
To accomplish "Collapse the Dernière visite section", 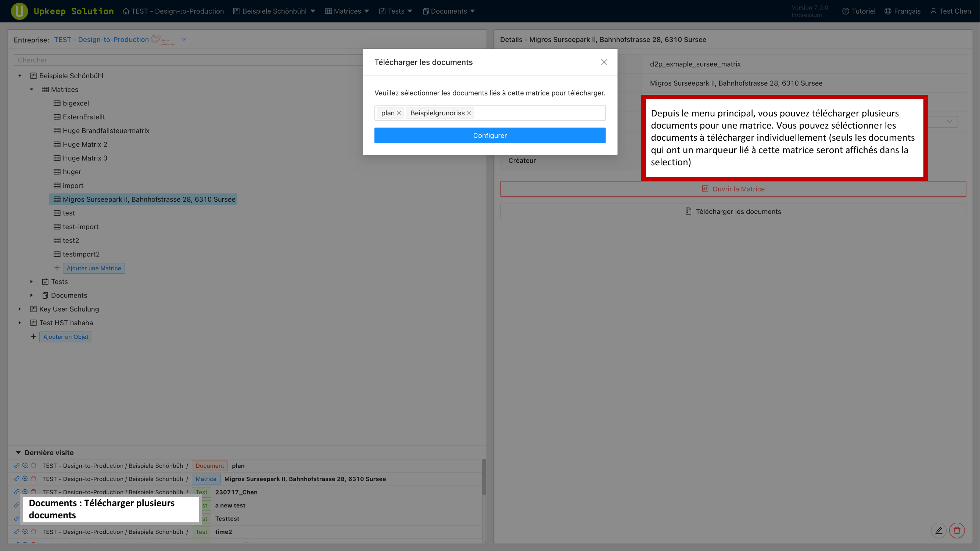I will click(18, 453).
